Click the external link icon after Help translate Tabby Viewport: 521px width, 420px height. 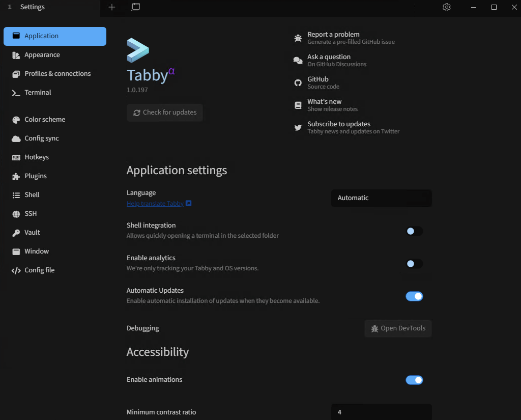[188, 203]
